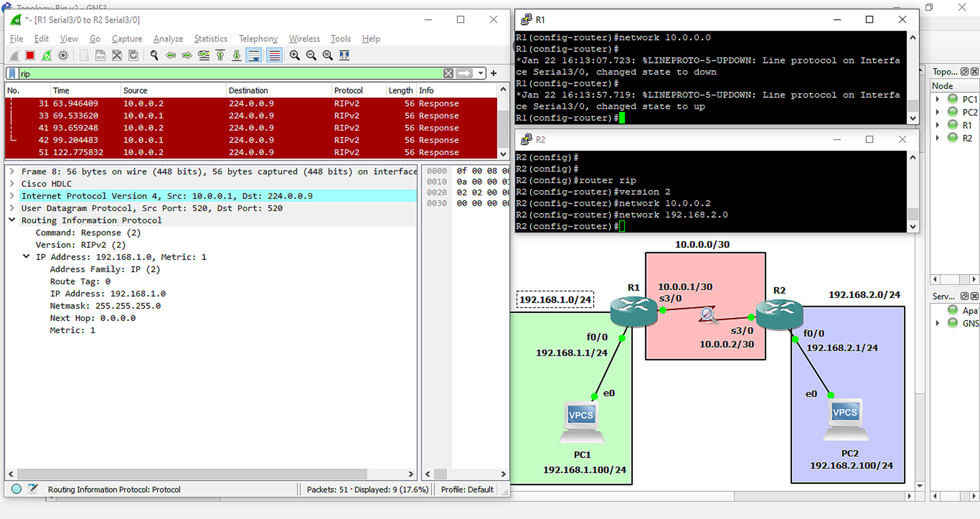
Task: Clear the rip display filter
Action: [448, 74]
